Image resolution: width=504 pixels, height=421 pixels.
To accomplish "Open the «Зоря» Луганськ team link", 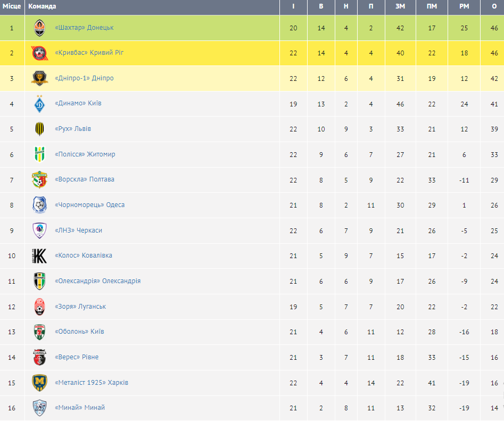I will tap(80, 307).
